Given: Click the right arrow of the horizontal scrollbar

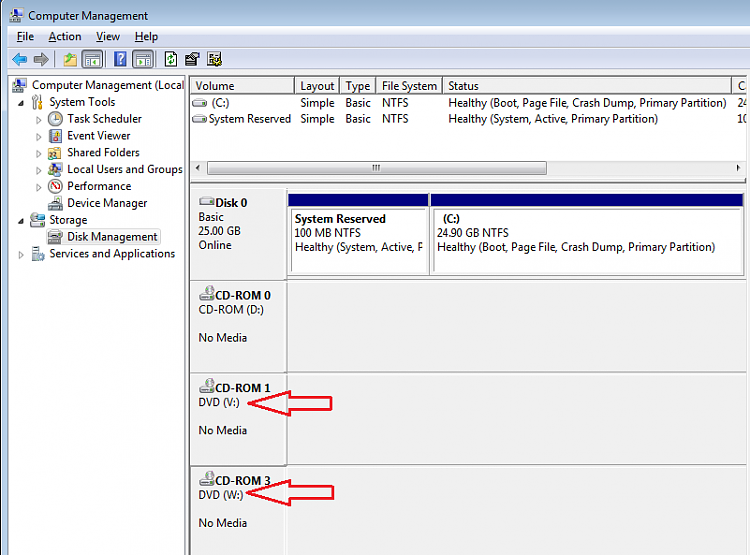Looking at the screenshot, I should (x=739, y=168).
